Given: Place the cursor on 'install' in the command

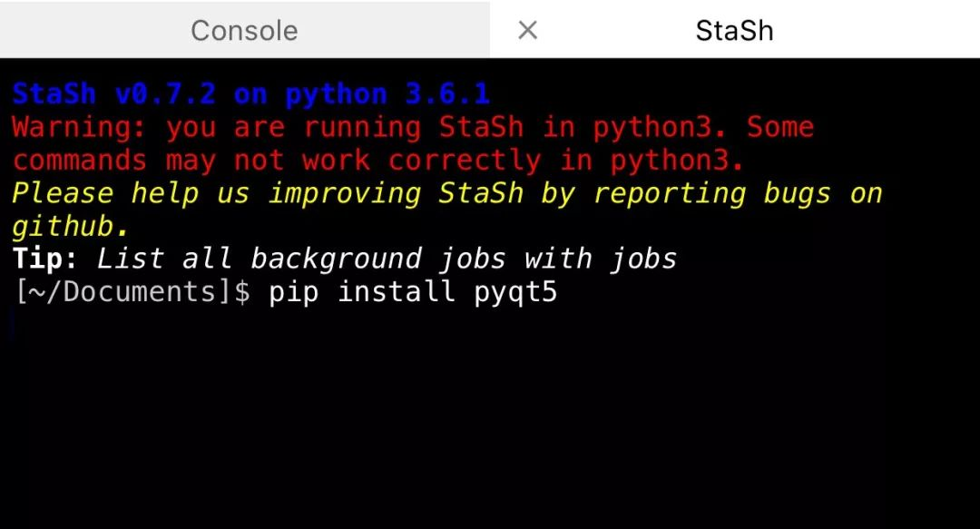Looking at the screenshot, I should (396, 291).
